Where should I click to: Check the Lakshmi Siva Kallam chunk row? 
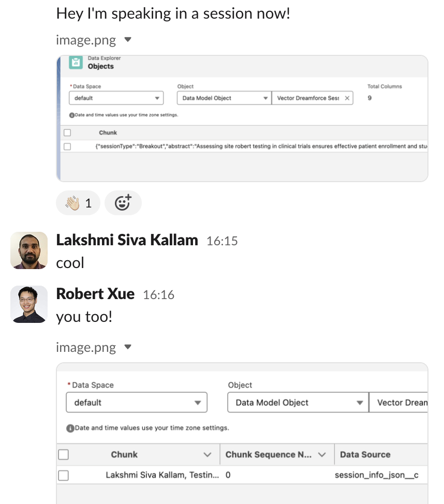click(63, 475)
